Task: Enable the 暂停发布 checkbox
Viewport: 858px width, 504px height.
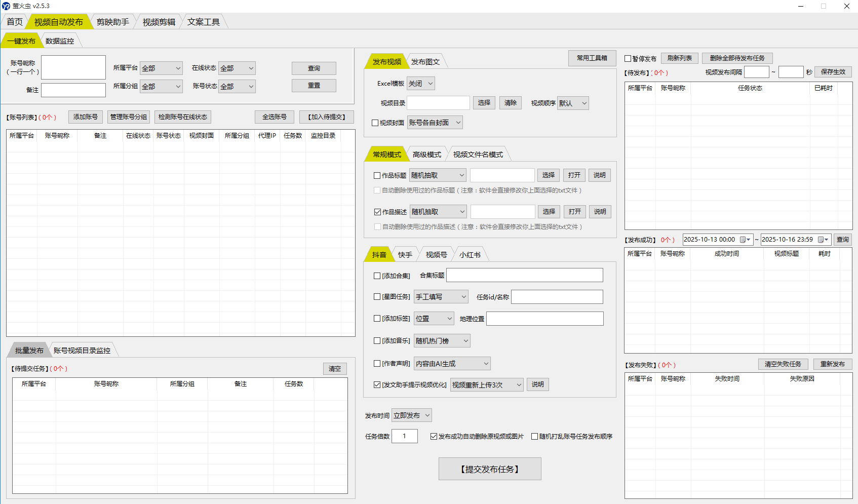Action: pyautogui.click(x=628, y=59)
